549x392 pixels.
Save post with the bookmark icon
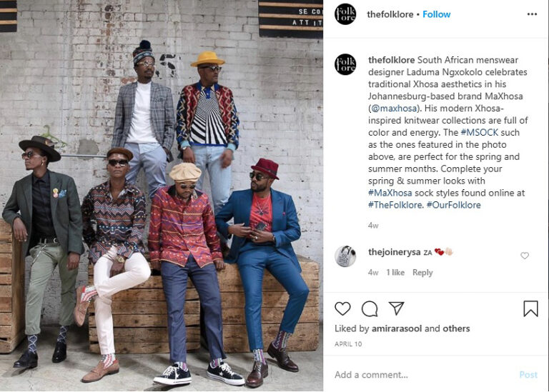click(530, 308)
